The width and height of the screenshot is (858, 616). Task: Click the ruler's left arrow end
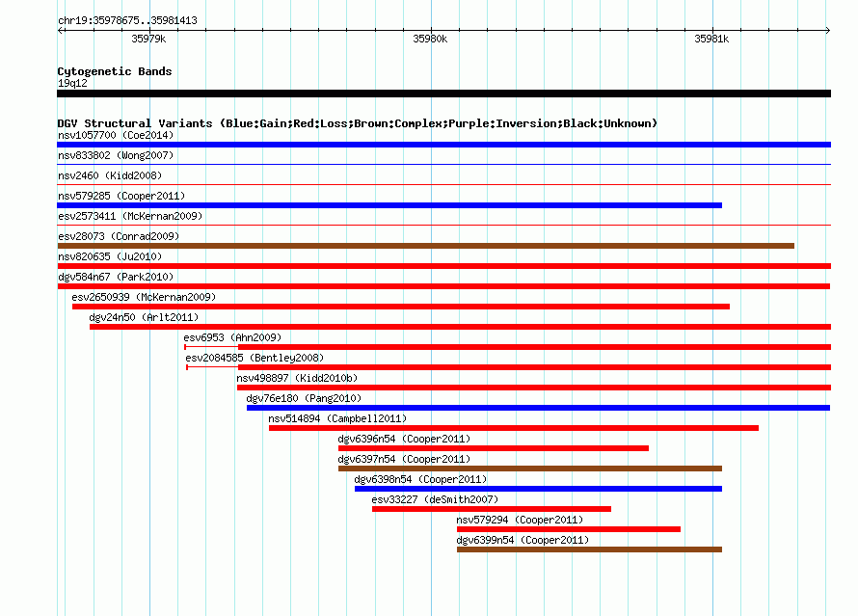(x=60, y=31)
